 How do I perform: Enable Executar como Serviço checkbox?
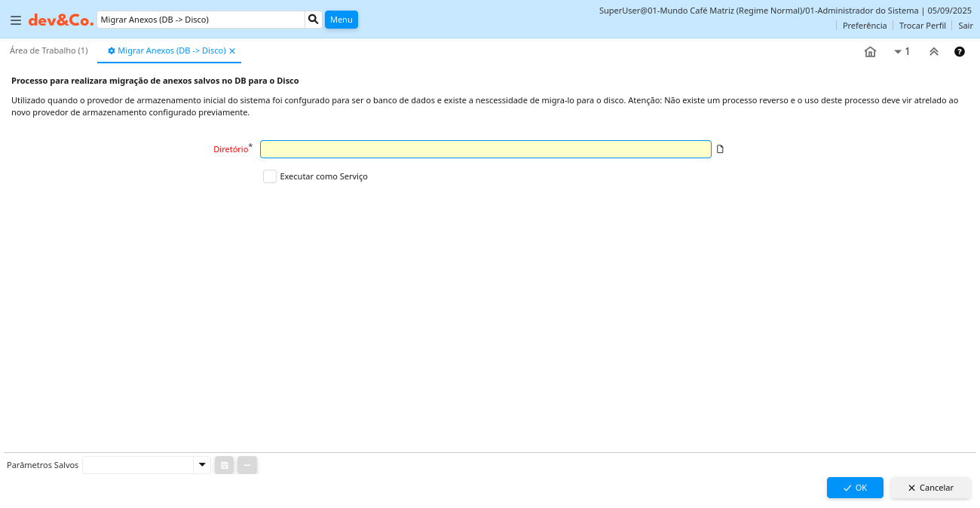pyautogui.click(x=270, y=176)
